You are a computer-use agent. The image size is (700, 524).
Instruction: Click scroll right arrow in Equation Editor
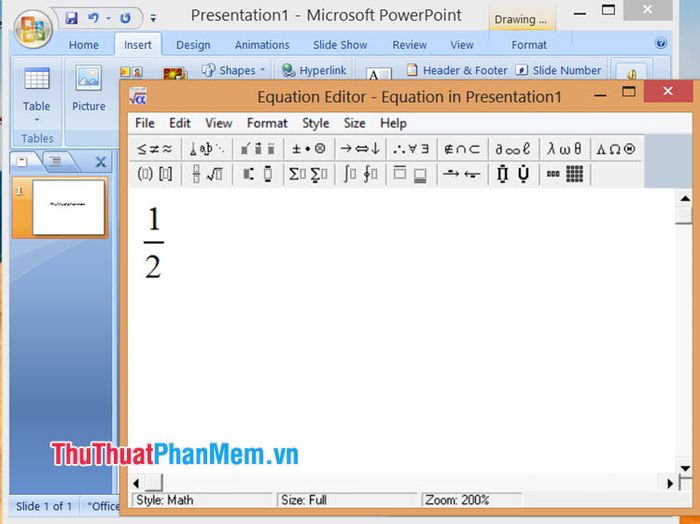670,483
